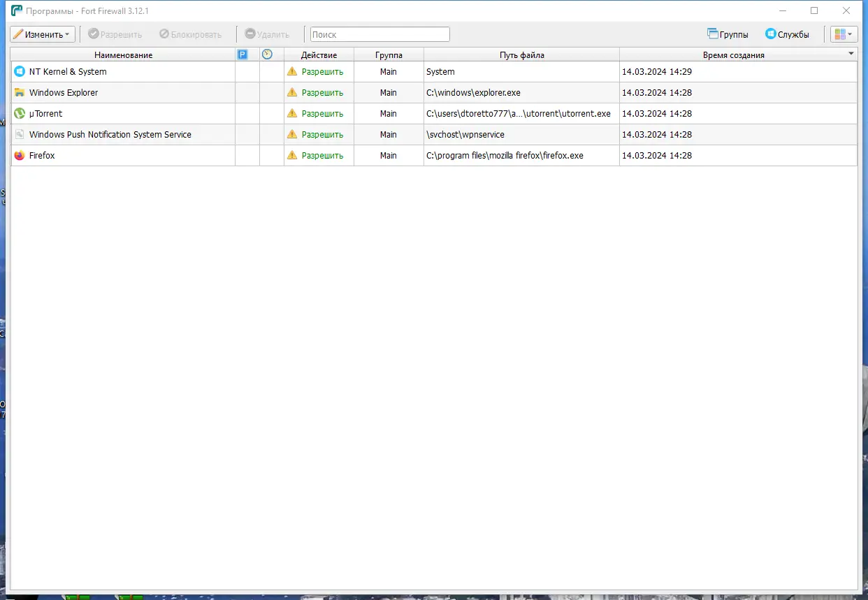Click the clock schedule column header icon
Image resolution: width=868 pixels, height=600 pixels.
point(267,54)
